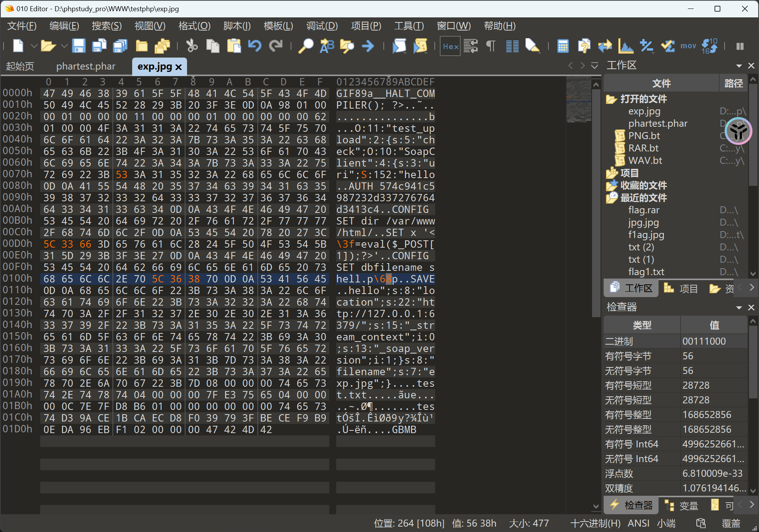Image resolution: width=759 pixels, height=532 pixels.
Task: Click the 路径 column header
Action: coord(733,83)
